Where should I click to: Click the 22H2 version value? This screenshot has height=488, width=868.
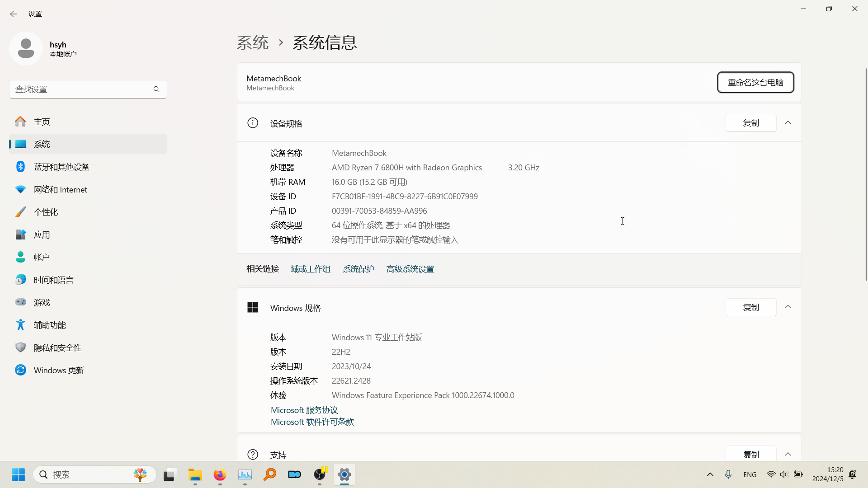click(341, 352)
